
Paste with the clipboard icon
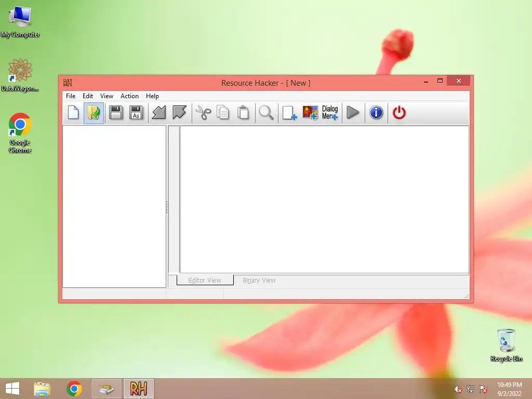point(243,113)
